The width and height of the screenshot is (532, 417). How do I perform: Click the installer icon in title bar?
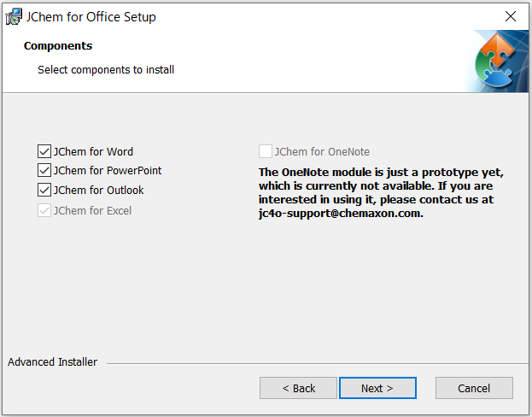(x=14, y=16)
